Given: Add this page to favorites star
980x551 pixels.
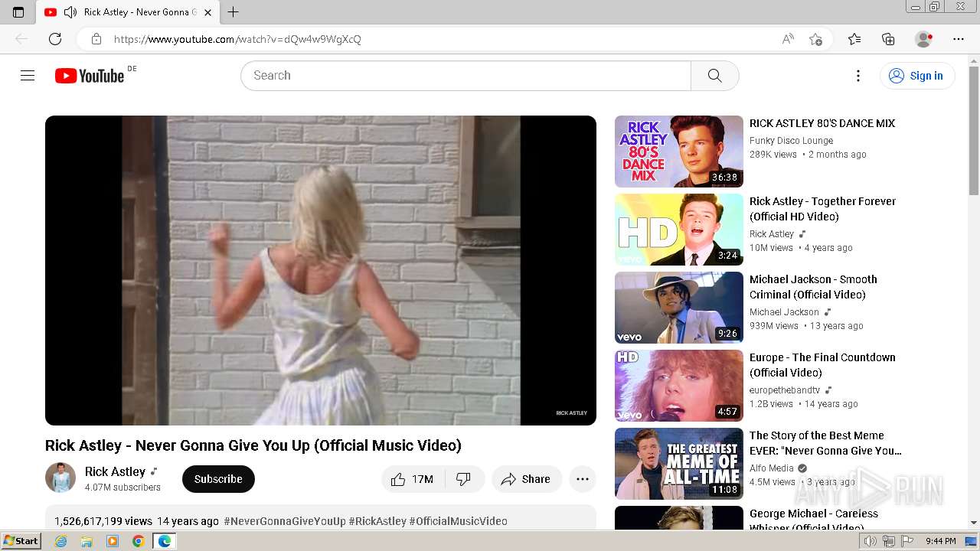Looking at the screenshot, I should (x=816, y=39).
